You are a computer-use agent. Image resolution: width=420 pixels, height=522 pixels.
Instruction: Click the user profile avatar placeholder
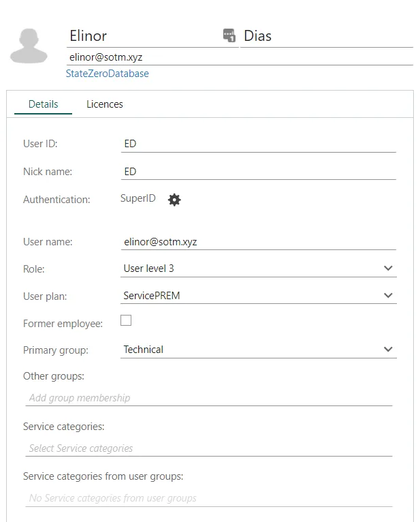tap(29, 46)
